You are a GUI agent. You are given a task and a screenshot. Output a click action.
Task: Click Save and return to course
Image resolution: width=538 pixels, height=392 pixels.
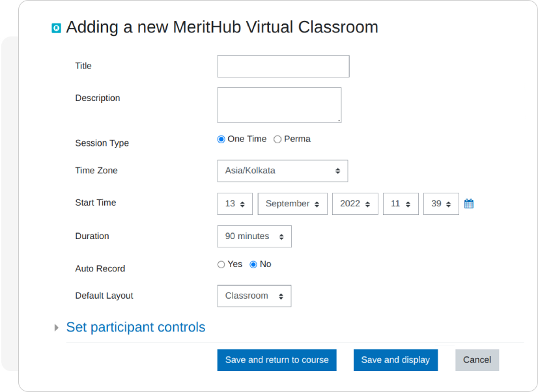point(277,360)
